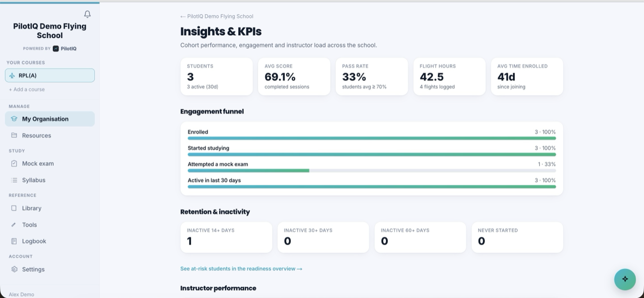This screenshot has width=644, height=298.
Task: Click the 'students avg ≥ 70%' text
Action: [364, 87]
